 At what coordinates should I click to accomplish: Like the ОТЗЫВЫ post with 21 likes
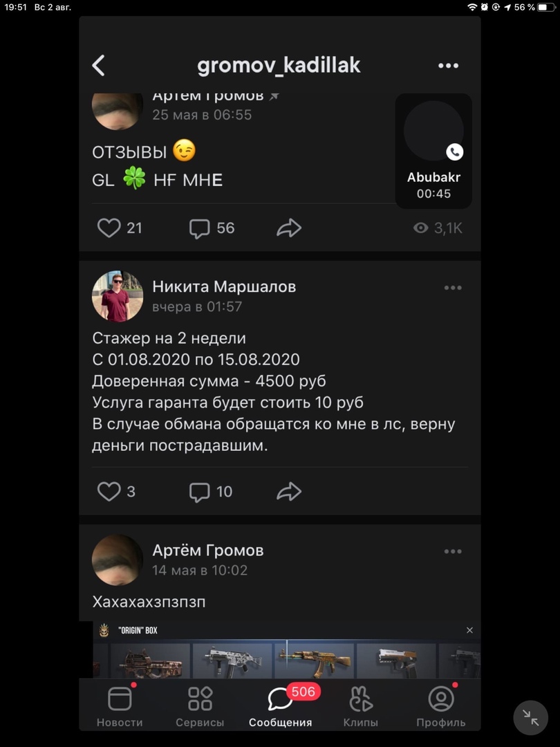pyautogui.click(x=109, y=228)
